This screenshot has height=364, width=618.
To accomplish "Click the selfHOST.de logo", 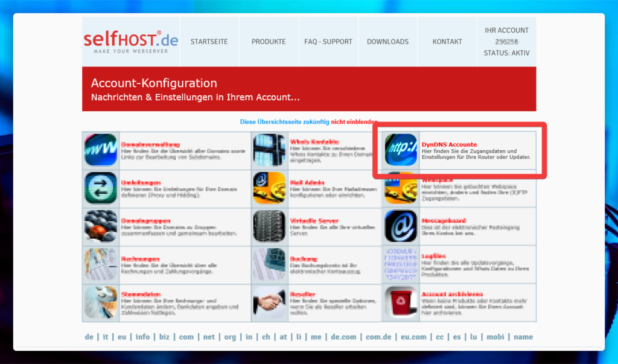I will (x=130, y=42).
